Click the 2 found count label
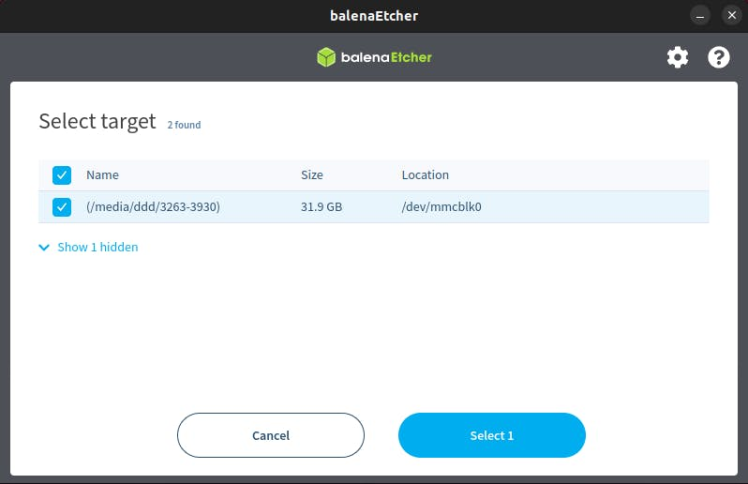Image resolution: width=748 pixels, height=484 pixels. 184,125
